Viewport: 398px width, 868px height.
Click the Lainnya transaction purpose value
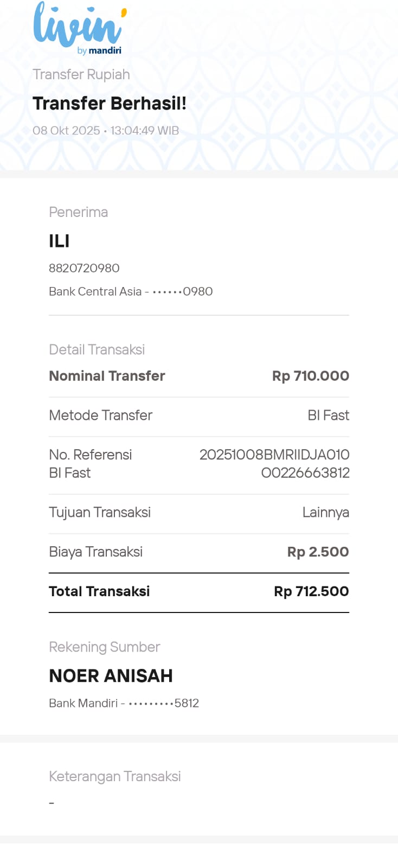[325, 512]
